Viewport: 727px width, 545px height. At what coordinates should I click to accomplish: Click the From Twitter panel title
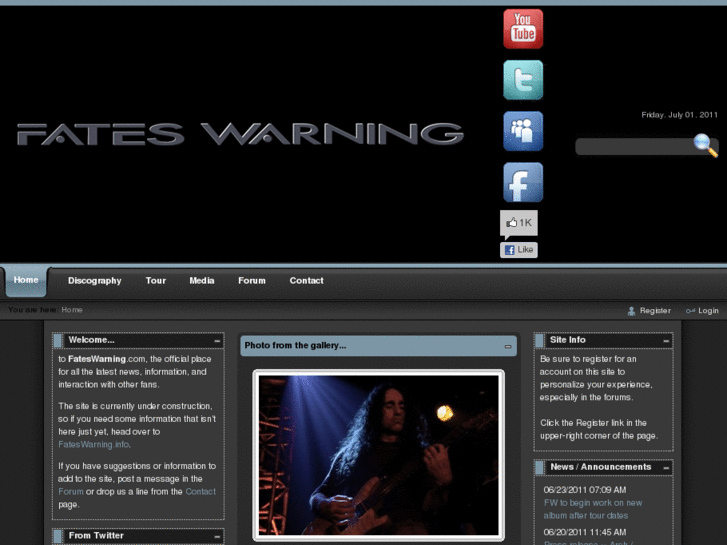tap(96, 536)
